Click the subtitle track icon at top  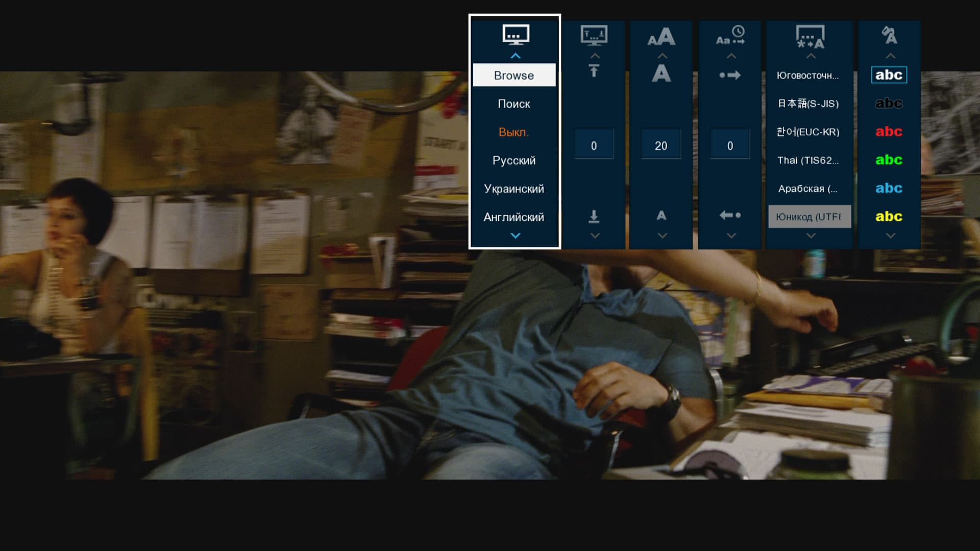pos(516,35)
